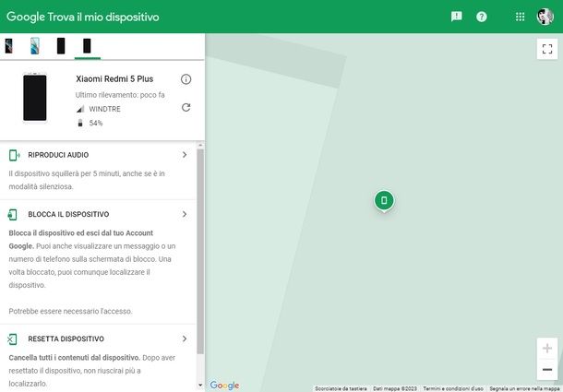Select the third device tab thumbnail
This screenshot has height=392, width=563.
pyautogui.click(x=61, y=46)
